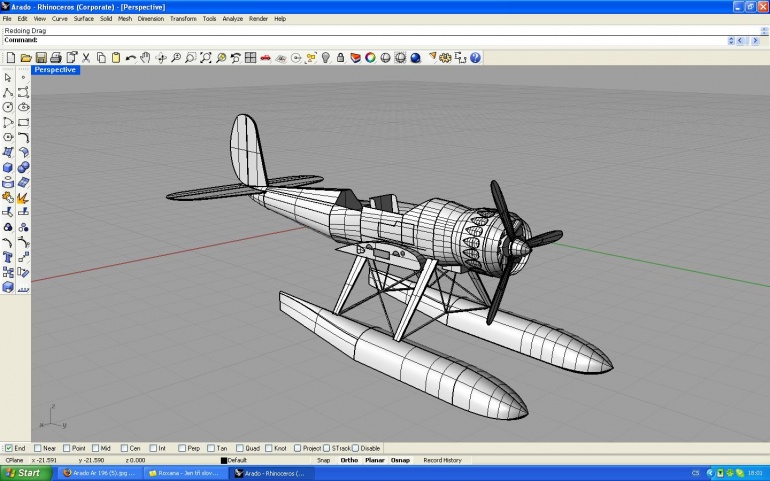
Task: Choose the Rectangle tool in side toolbar
Action: 23,122
